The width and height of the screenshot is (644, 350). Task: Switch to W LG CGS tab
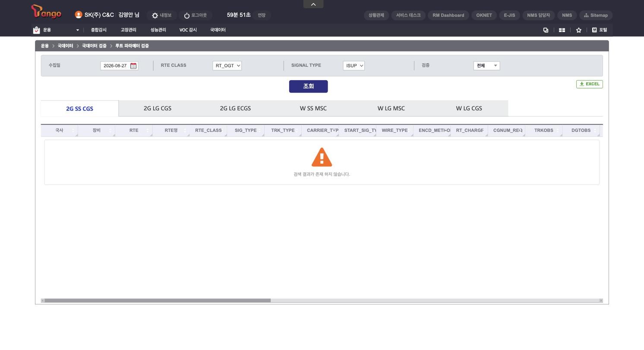469,108
